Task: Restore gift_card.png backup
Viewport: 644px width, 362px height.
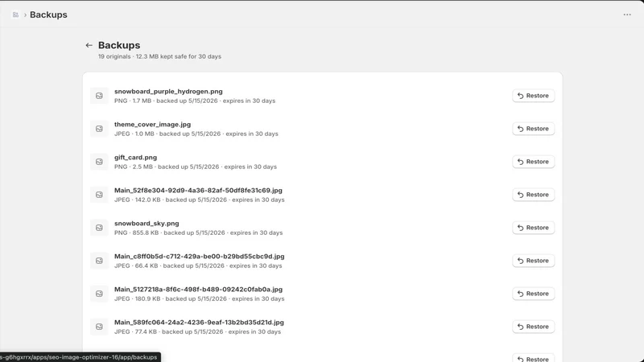Action: [x=533, y=162]
